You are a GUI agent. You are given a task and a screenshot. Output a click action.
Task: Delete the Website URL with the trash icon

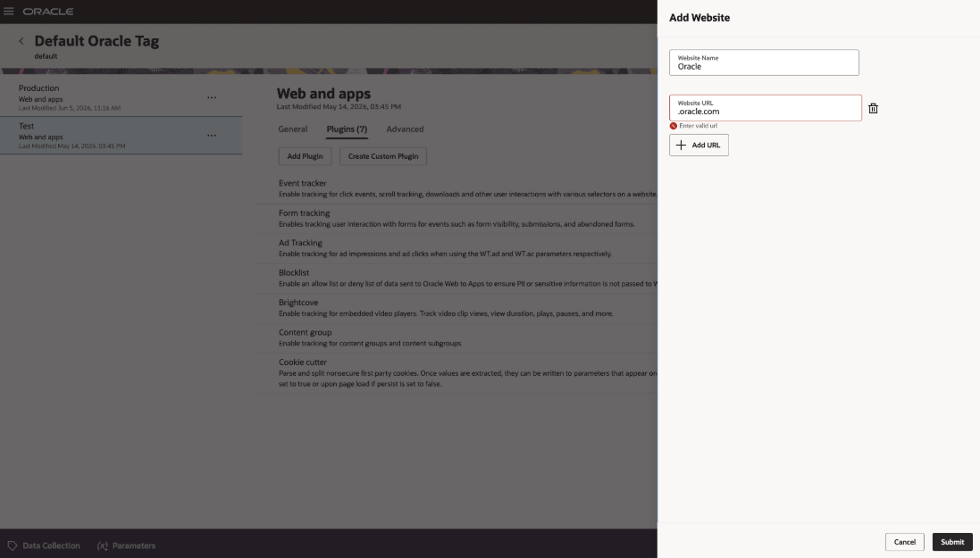tap(873, 108)
